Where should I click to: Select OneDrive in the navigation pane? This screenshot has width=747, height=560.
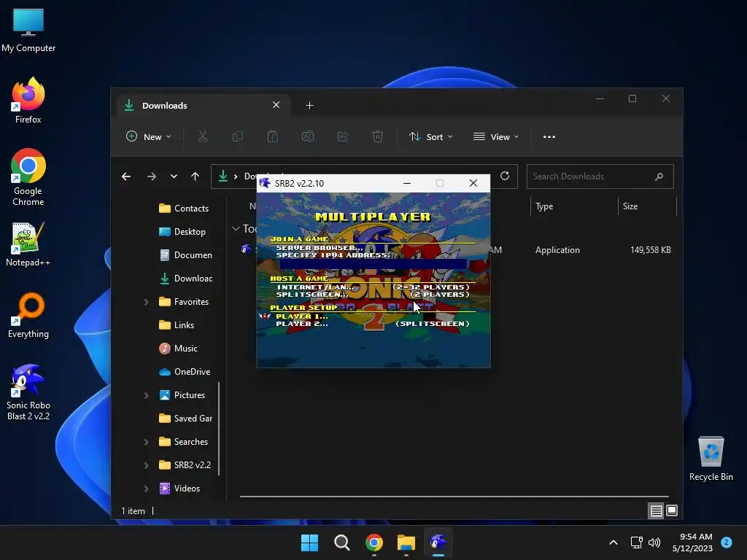[x=185, y=372]
